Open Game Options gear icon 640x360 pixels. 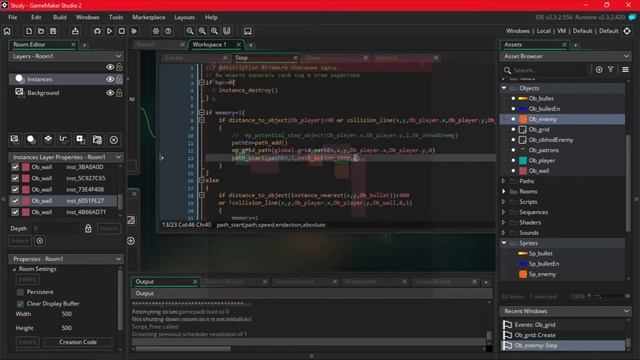(156, 31)
